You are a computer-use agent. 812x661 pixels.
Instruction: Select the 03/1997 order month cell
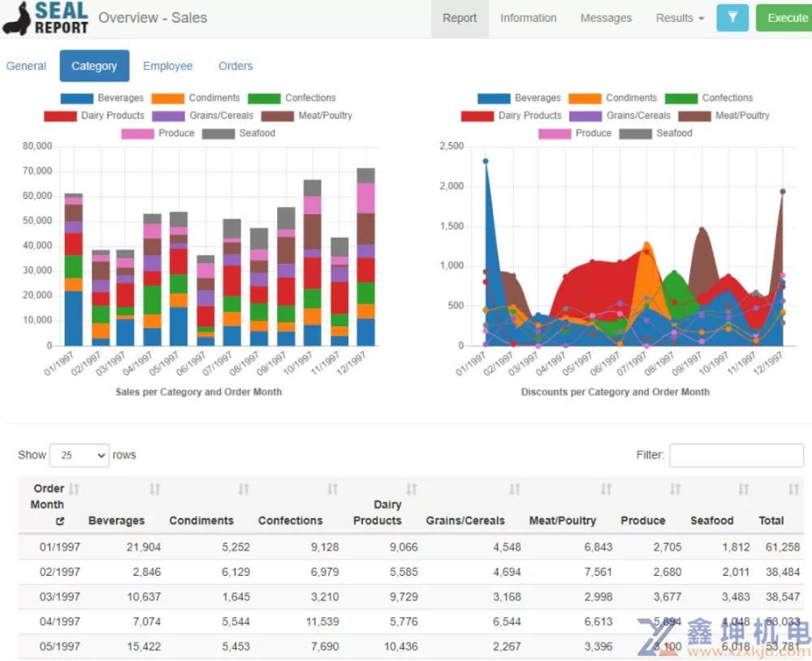[59, 597]
